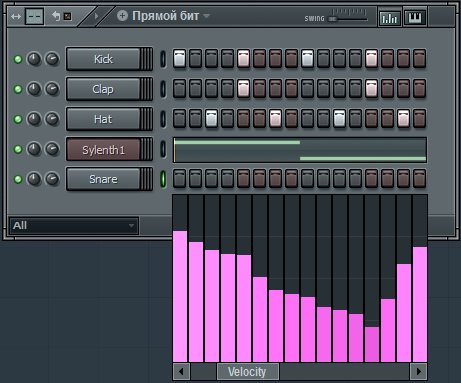This screenshot has height=383, width=461.
Task: Click the shortest velocity bar, thirteenth column
Action: 372,344
